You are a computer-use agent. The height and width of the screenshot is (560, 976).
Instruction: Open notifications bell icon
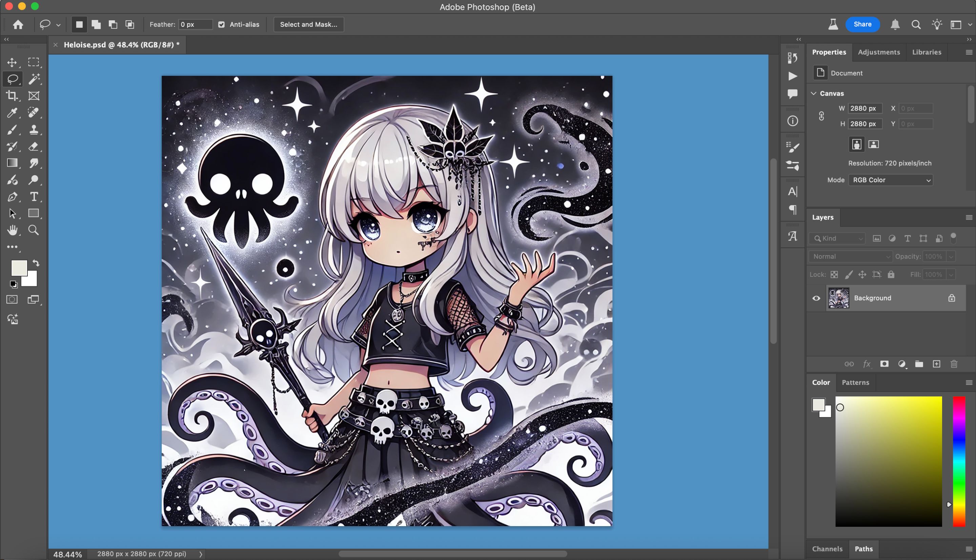click(x=895, y=25)
